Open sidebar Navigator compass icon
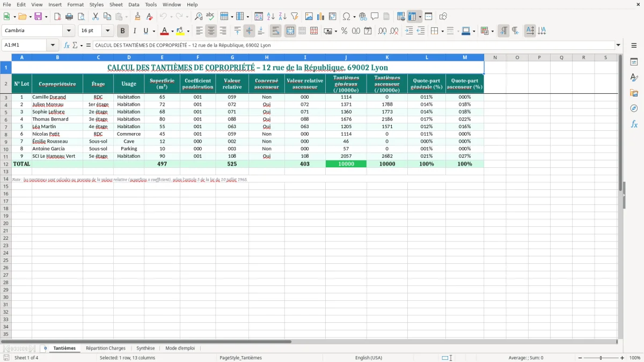The image size is (644, 362). [634, 108]
